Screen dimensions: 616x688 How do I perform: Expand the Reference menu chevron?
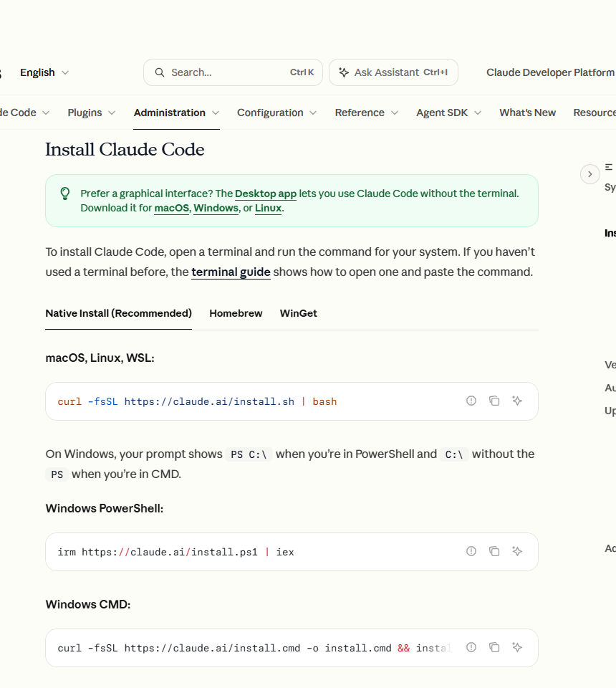(395, 113)
